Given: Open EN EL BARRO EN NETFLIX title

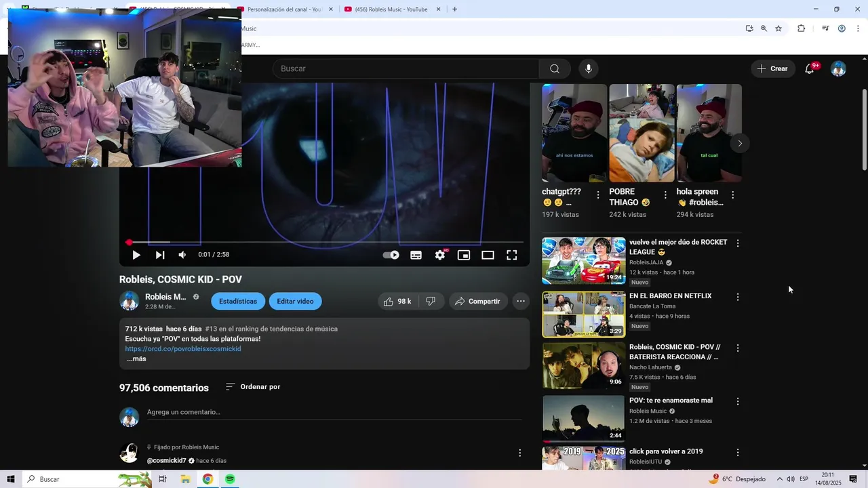Looking at the screenshot, I should [x=670, y=296].
